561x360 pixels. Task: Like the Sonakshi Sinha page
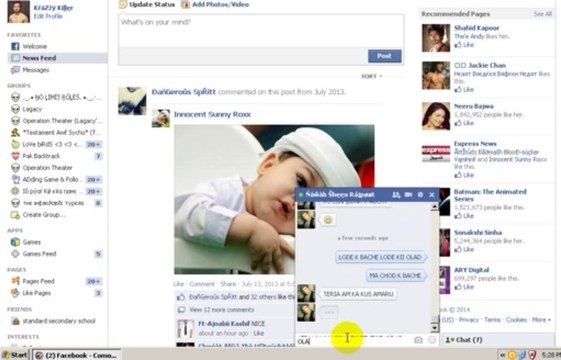click(x=464, y=249)
